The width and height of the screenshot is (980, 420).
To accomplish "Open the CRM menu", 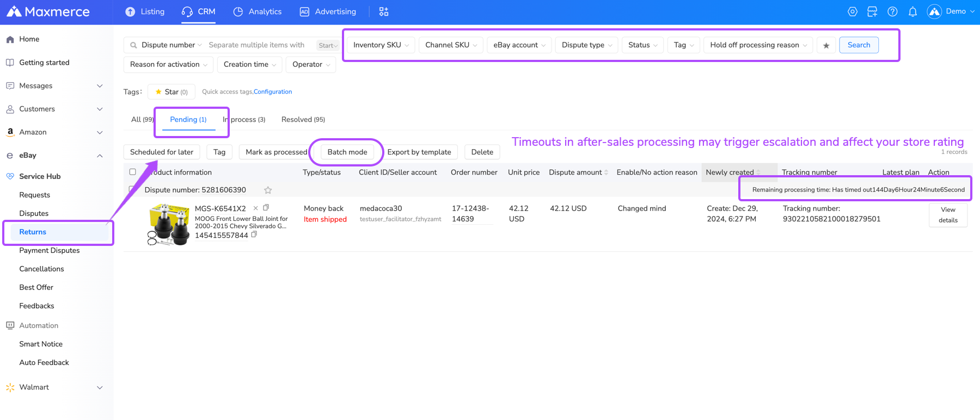I will click(199, 11).
